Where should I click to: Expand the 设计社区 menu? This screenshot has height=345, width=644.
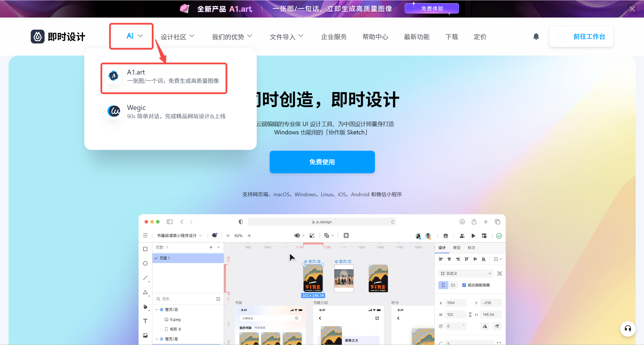(177, 37)
